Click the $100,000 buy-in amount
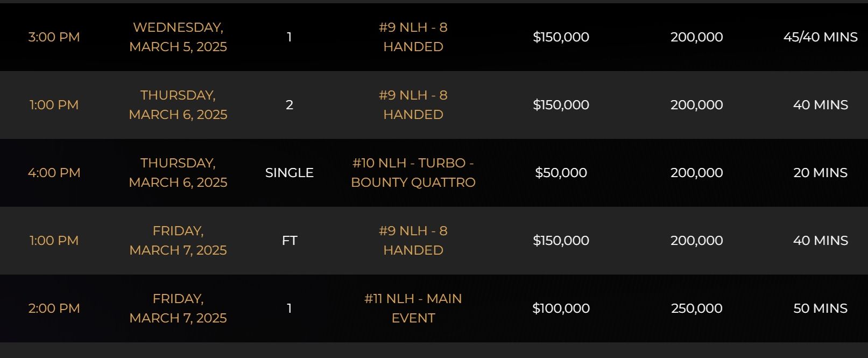 coord(561,308)
